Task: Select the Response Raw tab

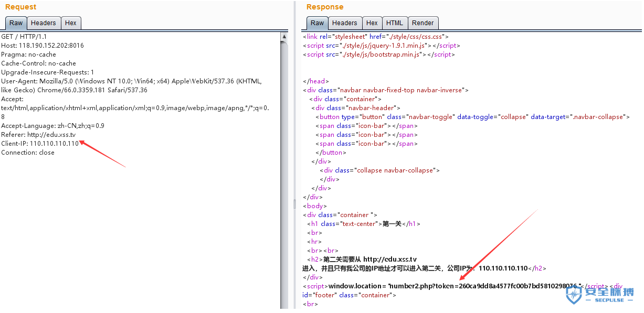Action: [x=318, y=23]
